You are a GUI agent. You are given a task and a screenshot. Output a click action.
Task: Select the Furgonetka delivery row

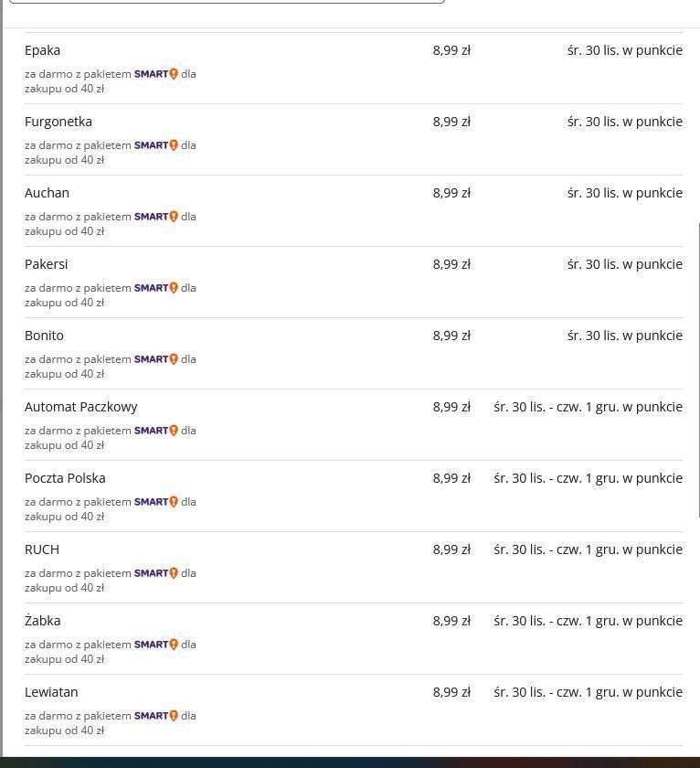click(354, 140)
